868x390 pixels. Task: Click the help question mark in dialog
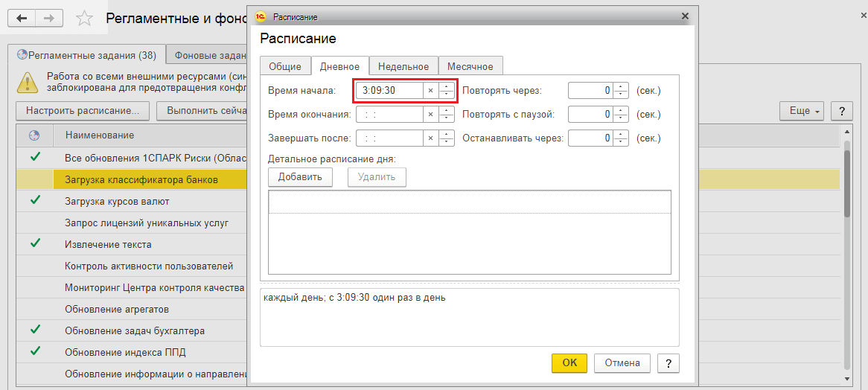(668, 362)
